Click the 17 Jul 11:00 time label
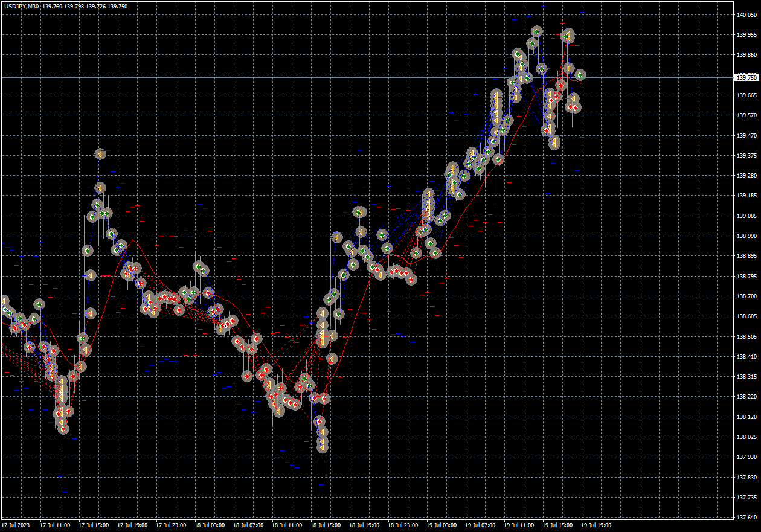 click(55, 525)
